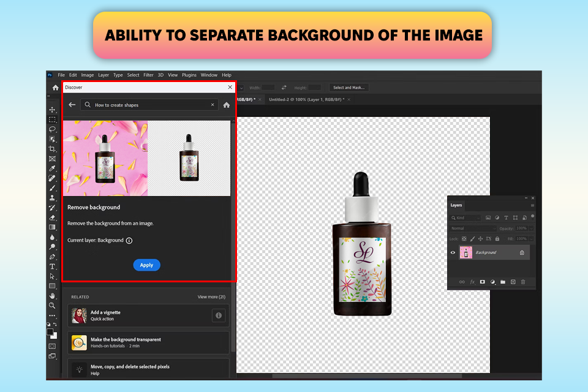Open the Select menu
The height and width of the screenshot is (392, 588).
pyautogui.click(x=133, y=75)
